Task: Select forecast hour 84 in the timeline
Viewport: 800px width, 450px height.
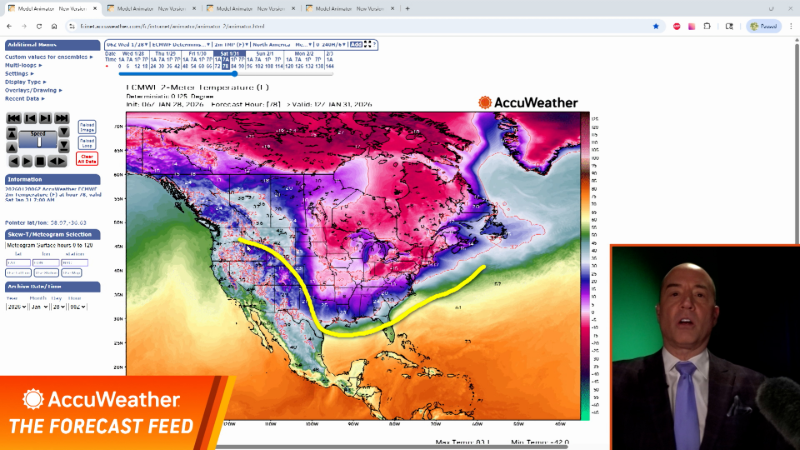Action: (234, 66)
